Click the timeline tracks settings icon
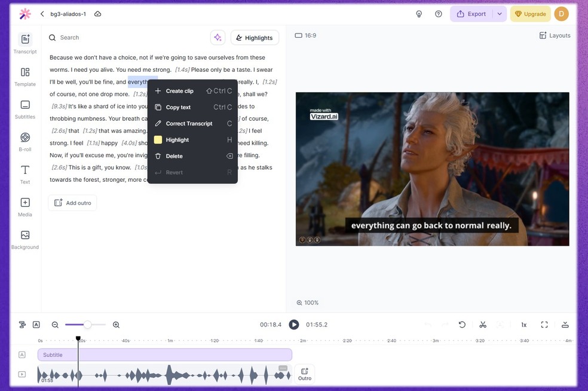588x391 pixels. point(22,325)
